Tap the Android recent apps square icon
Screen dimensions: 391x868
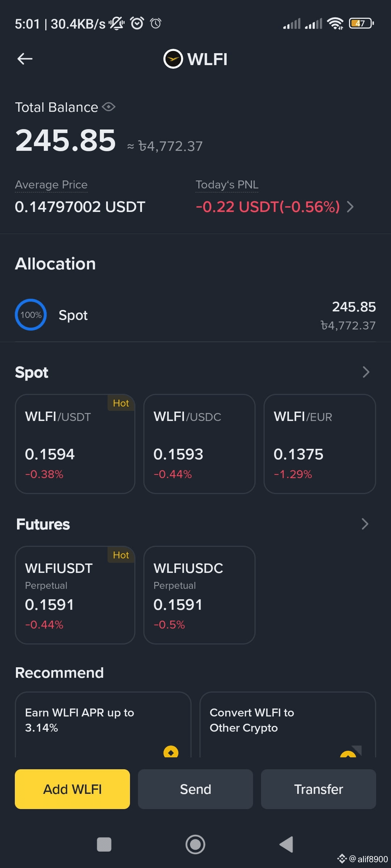click(x=104, y=844)
